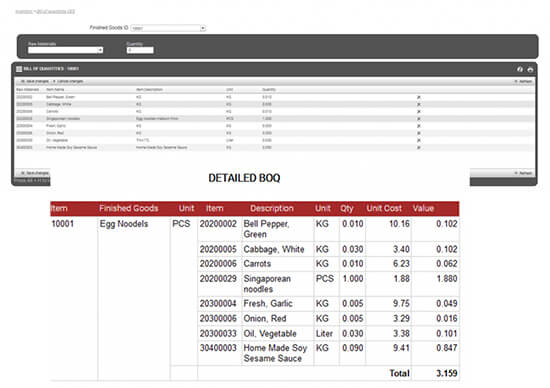Click Singaporean noodles description in BOQ table
Screen dimensions: 550x388
pyautogui.click(x=267, y=284)
